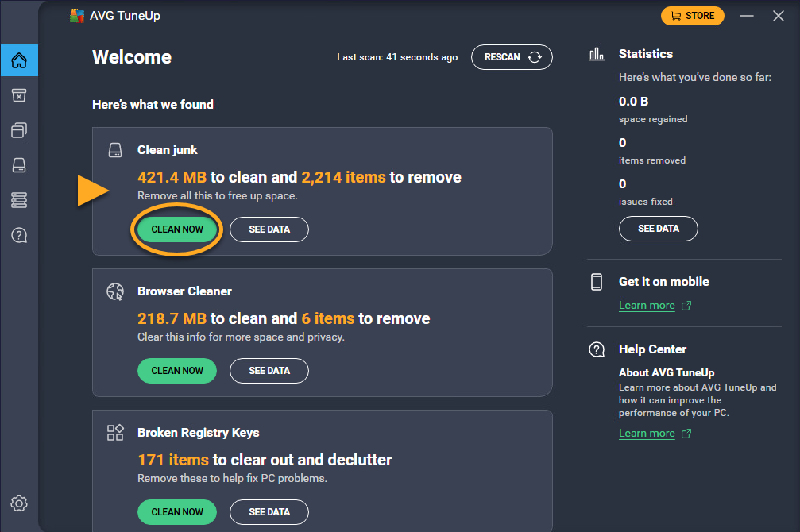This screenshot has height=532, width=800.
Task: Click the Broken Registry Keys icon
Action: point(115,433)
